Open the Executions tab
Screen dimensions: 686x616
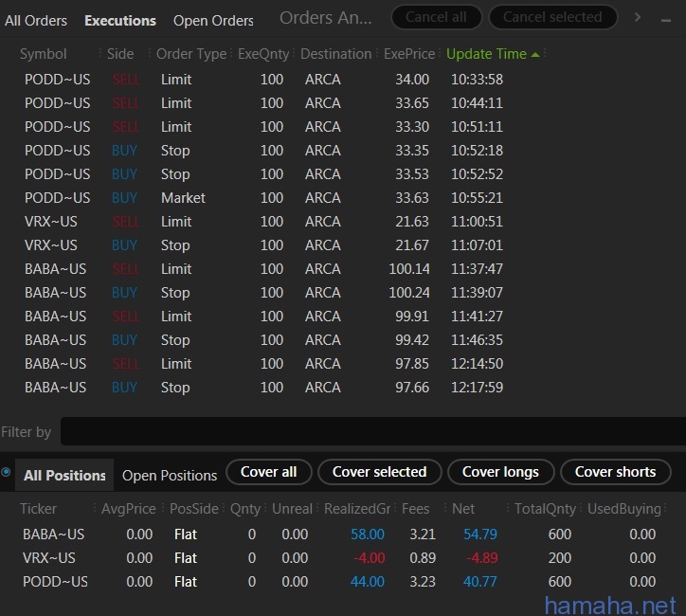pos(120,20)
